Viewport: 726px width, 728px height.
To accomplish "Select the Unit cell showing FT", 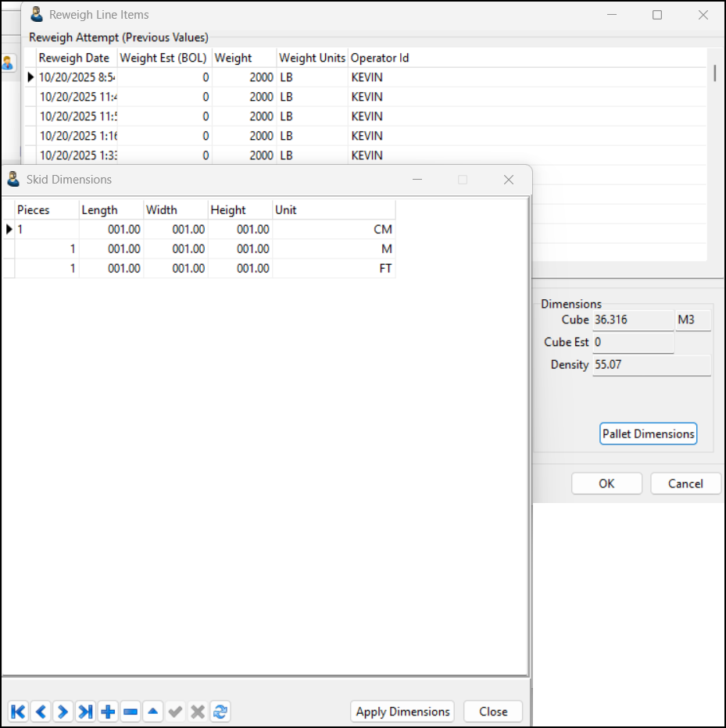I will coord(334,269).
